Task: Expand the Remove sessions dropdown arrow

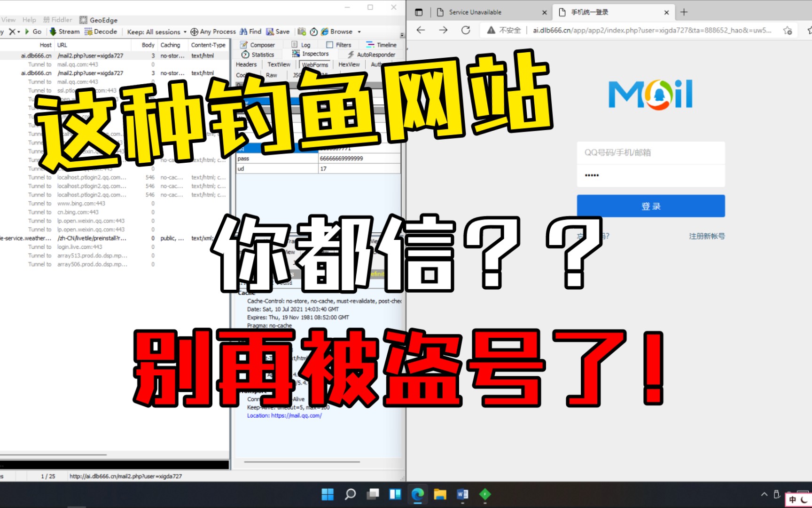Action: [x=19, y=32]
